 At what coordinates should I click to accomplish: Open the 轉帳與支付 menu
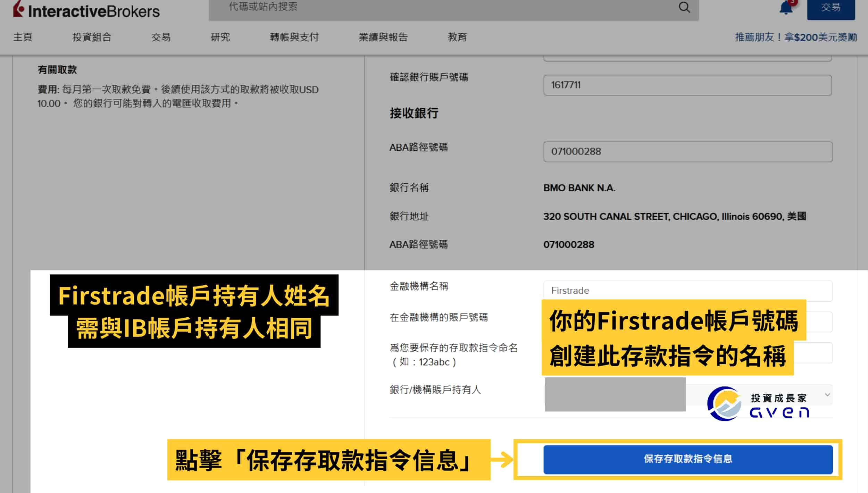(294, 37)
